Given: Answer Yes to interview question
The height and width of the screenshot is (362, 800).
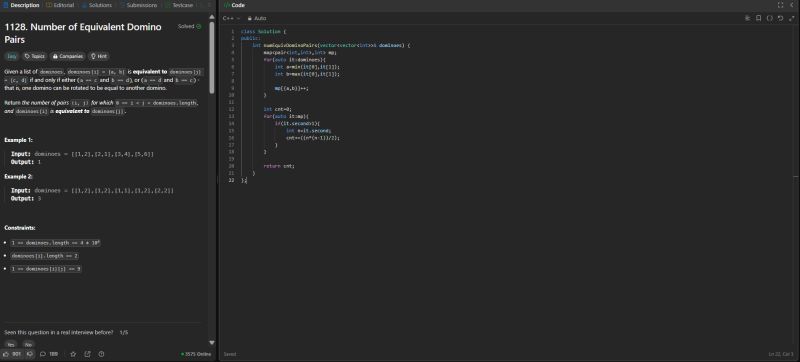Looking at the screenshot, I should point(11,345).
